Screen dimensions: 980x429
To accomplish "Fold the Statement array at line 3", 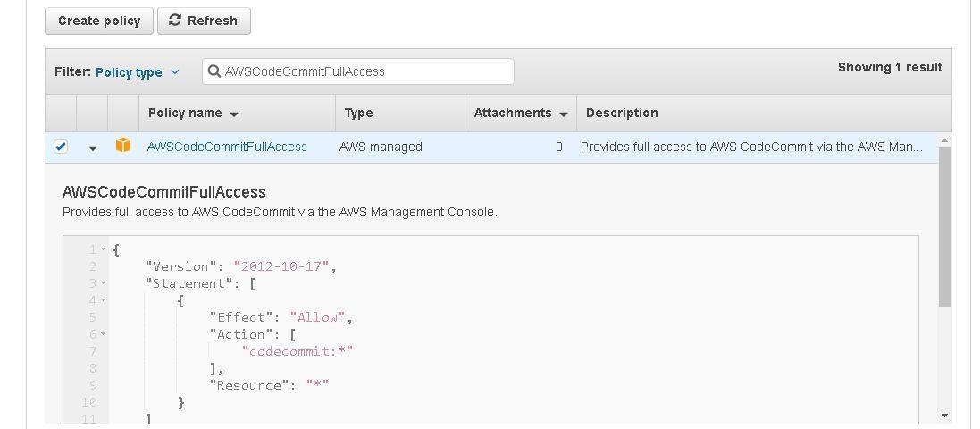I will (104, 283).
